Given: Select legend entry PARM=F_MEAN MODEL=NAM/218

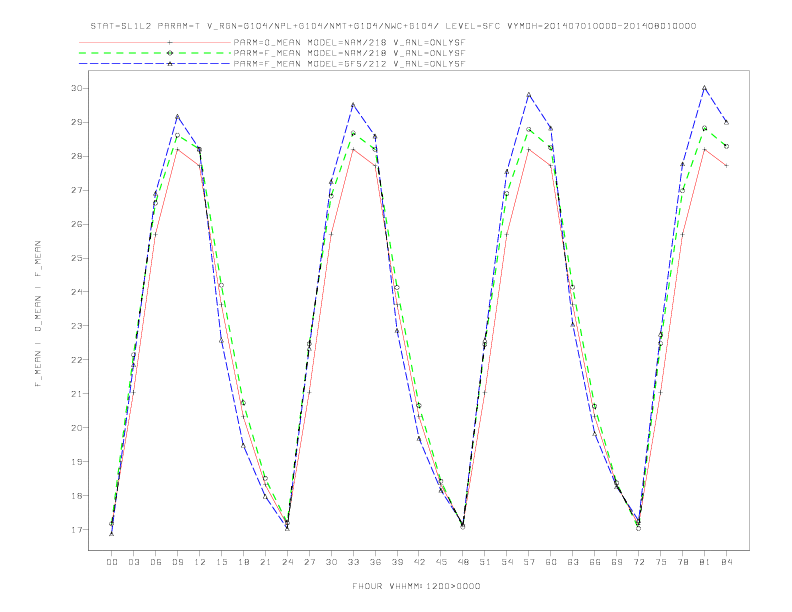Looking at the screenshot, I should click(x=349, y=53).
